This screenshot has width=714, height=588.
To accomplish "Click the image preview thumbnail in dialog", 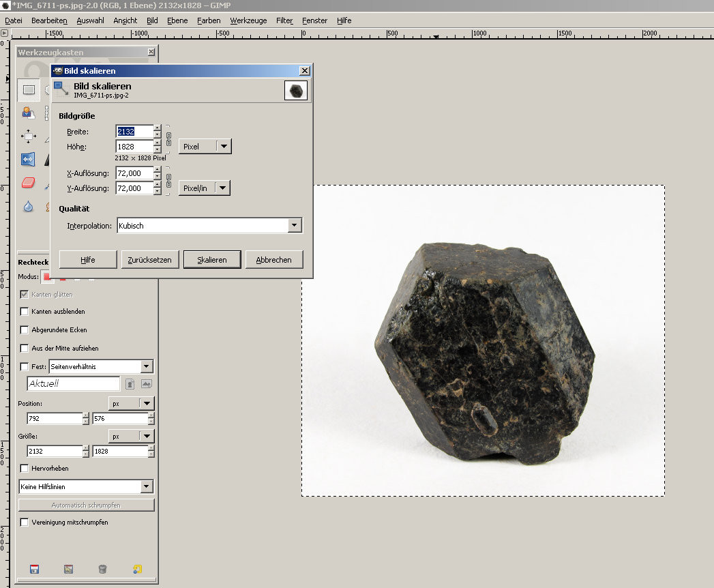I will click(x=295, y=91).
